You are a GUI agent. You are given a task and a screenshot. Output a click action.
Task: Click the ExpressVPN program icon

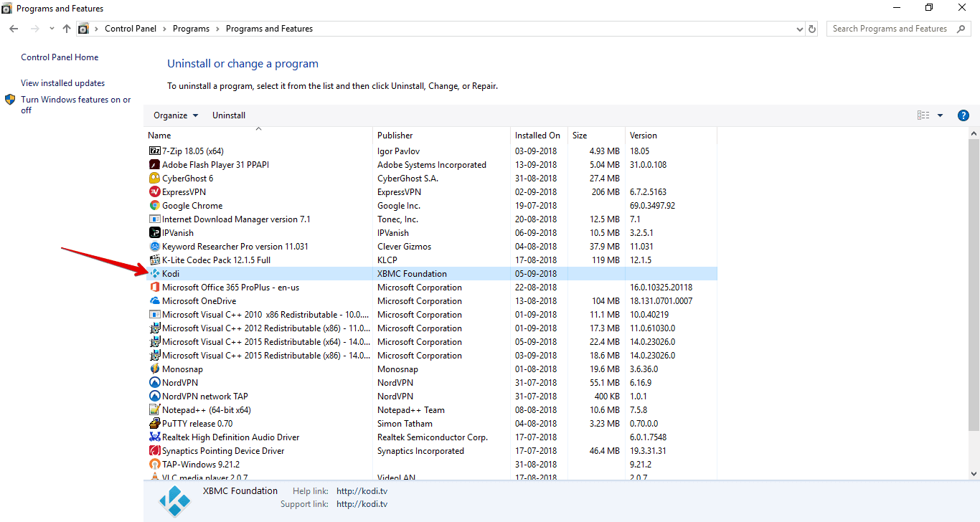coord(154,192)
